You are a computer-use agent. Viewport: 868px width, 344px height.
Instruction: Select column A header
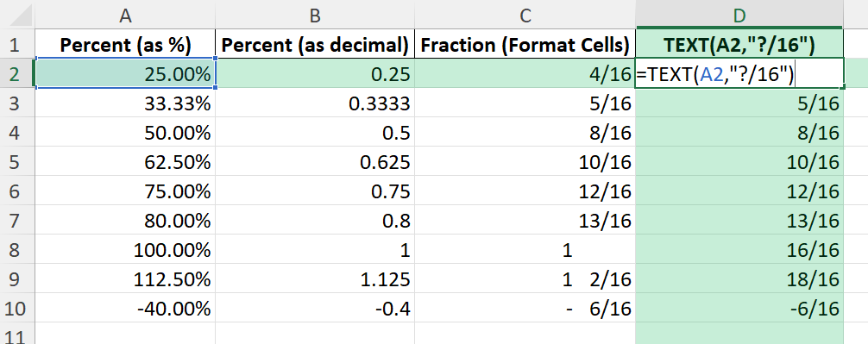(125, 16)
